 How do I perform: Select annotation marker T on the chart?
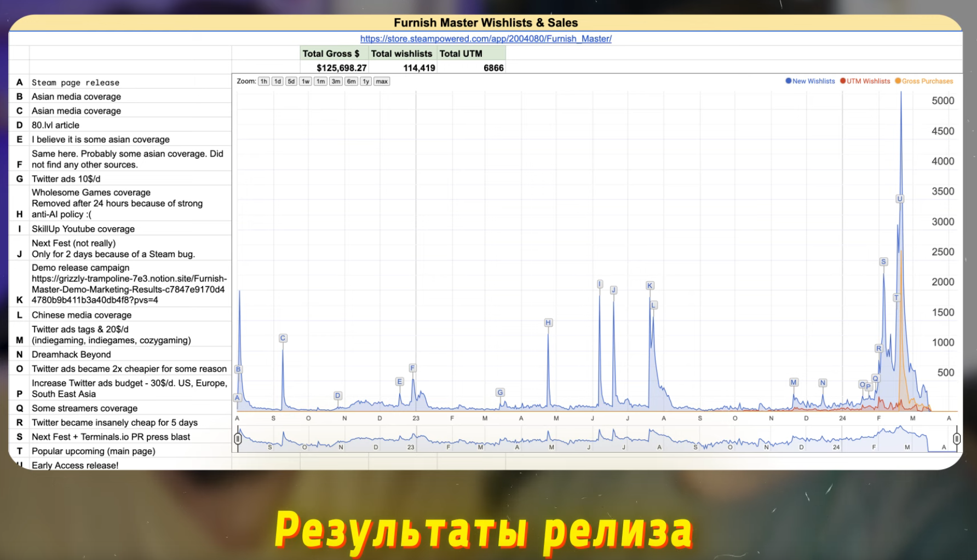tap(896, 298)
